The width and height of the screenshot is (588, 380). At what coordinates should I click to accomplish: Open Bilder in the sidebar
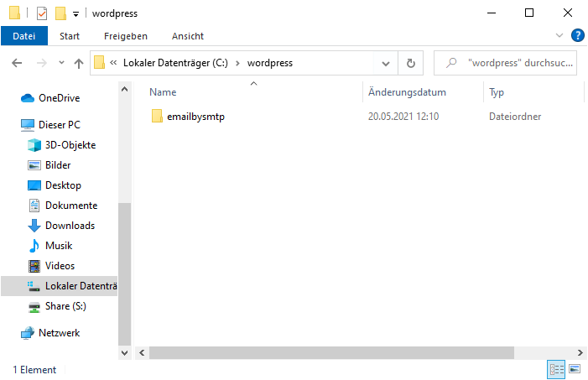49,165
